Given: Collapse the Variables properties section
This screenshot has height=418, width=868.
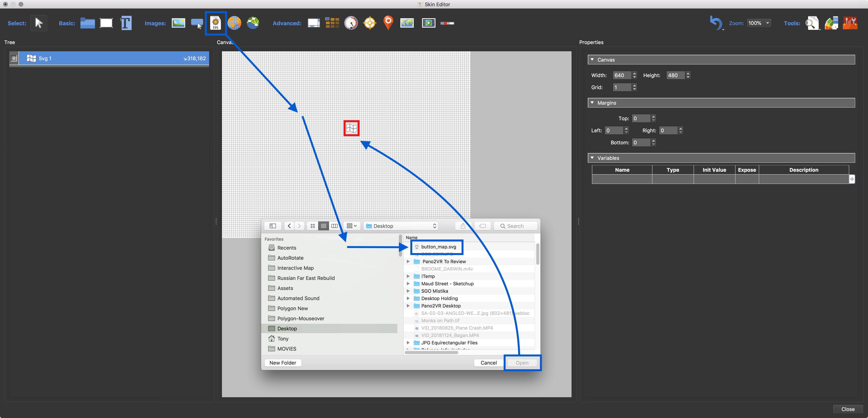Looking at the screenshot, I should pos(592,158).
